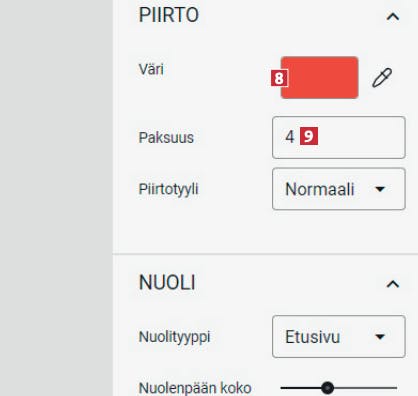Click the NUOLI section heading
Image resolution: width=418 pixels, height=396 pixels.
pos(167,283)
